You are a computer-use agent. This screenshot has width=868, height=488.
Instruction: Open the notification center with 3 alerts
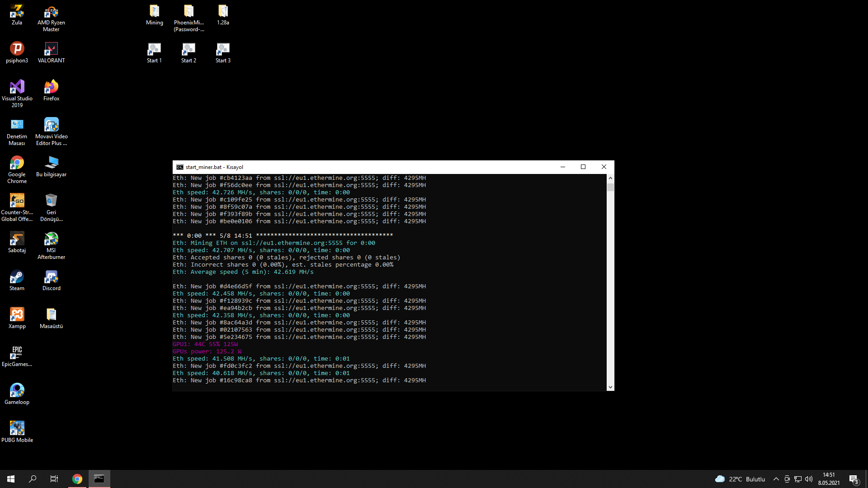click(x=854, y=479)
